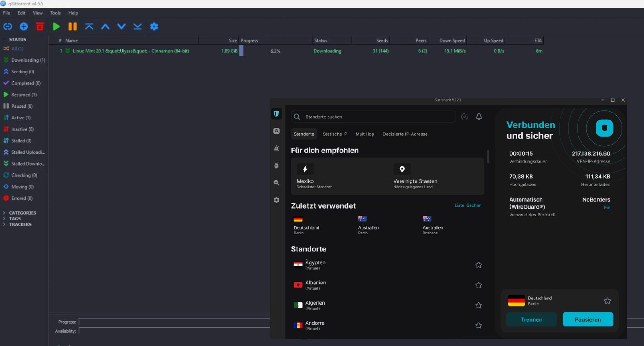
Task: Open Surfshark Antivirus bug sidebar icon
Action: [276, 165]
